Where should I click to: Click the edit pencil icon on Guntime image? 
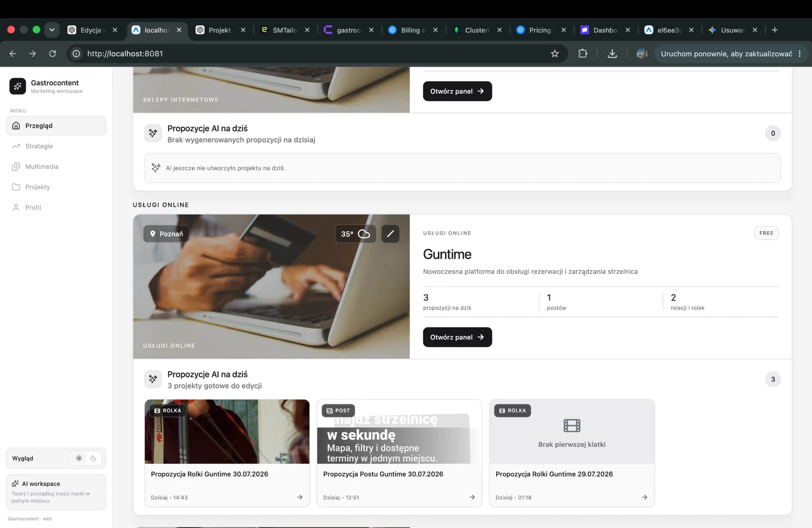390,234
